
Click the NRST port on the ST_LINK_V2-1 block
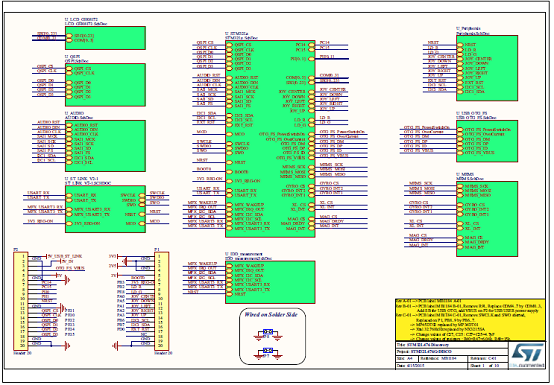[141, 214]
